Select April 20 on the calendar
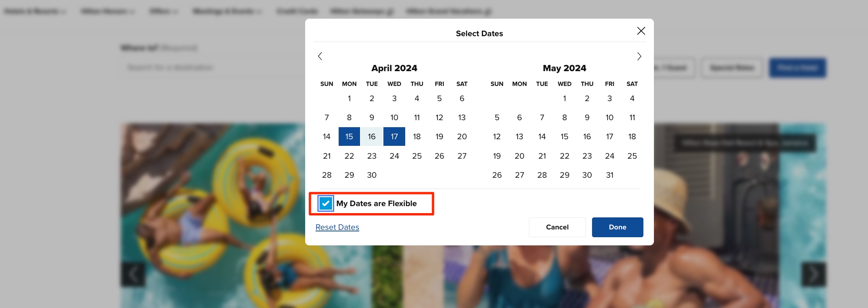The height and width of the screenshot is (308, 868). [x=462, y=136]
